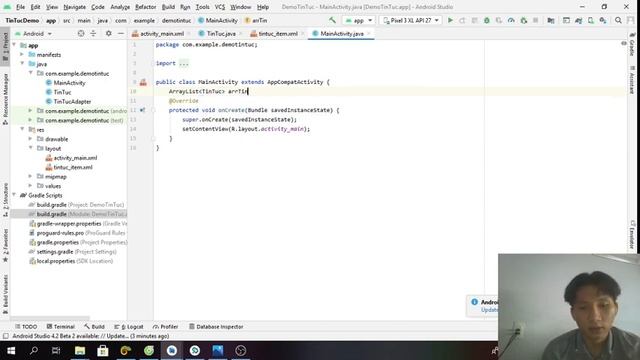This screenshot has width=640, height=360.
Task: Click the Project panel horizontal scrollbar
Action: [50, 318]
